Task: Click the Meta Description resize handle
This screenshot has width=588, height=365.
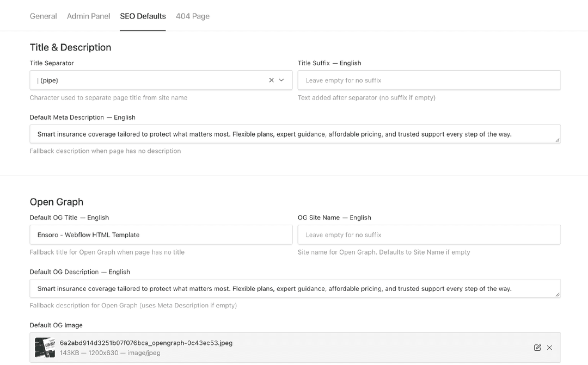Action: pos(558,140)
